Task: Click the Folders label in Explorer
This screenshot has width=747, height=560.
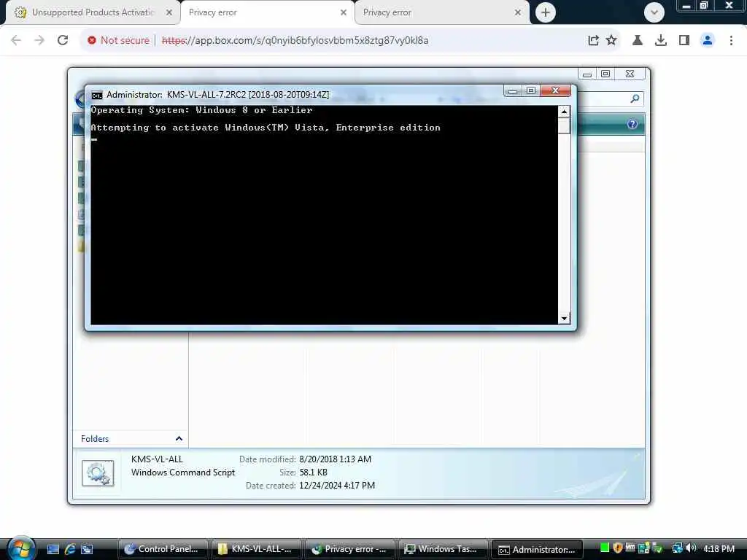Action: click(x=95, y=438)
